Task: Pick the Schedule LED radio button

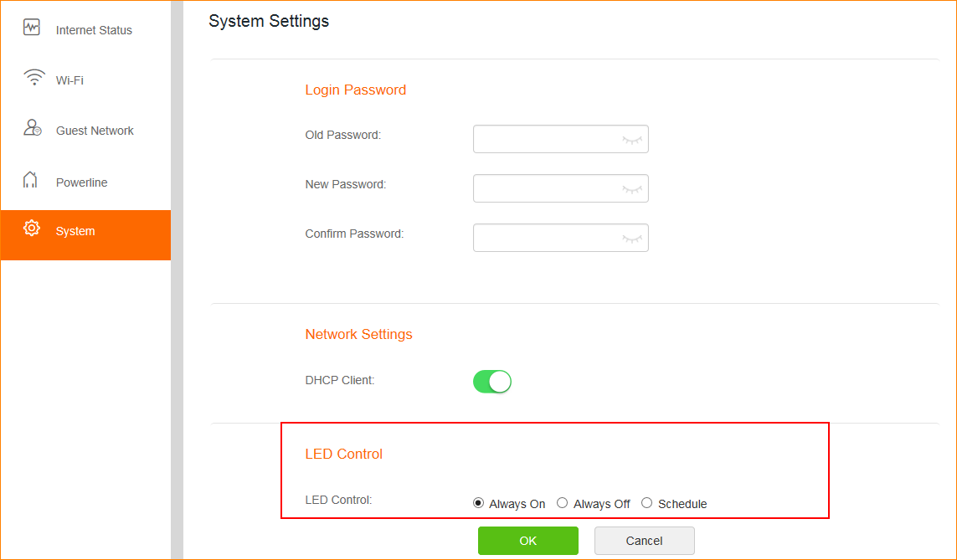Action: pyautogui.click(x=647, y=503)
